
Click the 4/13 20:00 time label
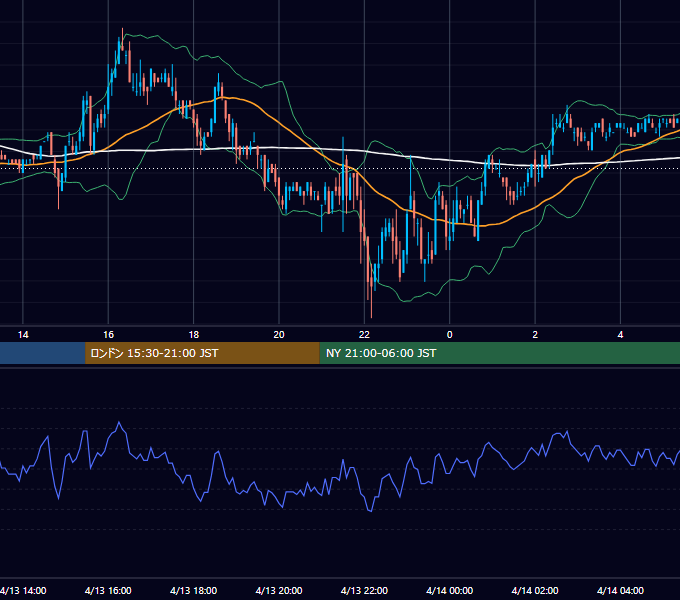[279, 590]
